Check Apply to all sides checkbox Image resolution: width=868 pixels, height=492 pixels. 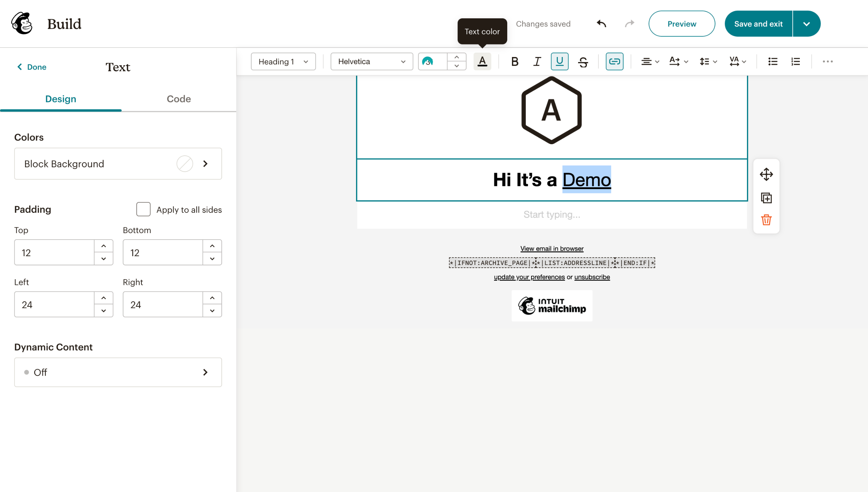(143, 209)
